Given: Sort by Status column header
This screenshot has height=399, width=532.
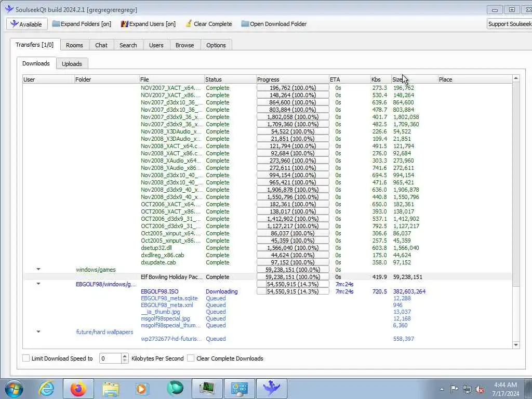Looking at the screenshot, I should [x=230, y=79].
